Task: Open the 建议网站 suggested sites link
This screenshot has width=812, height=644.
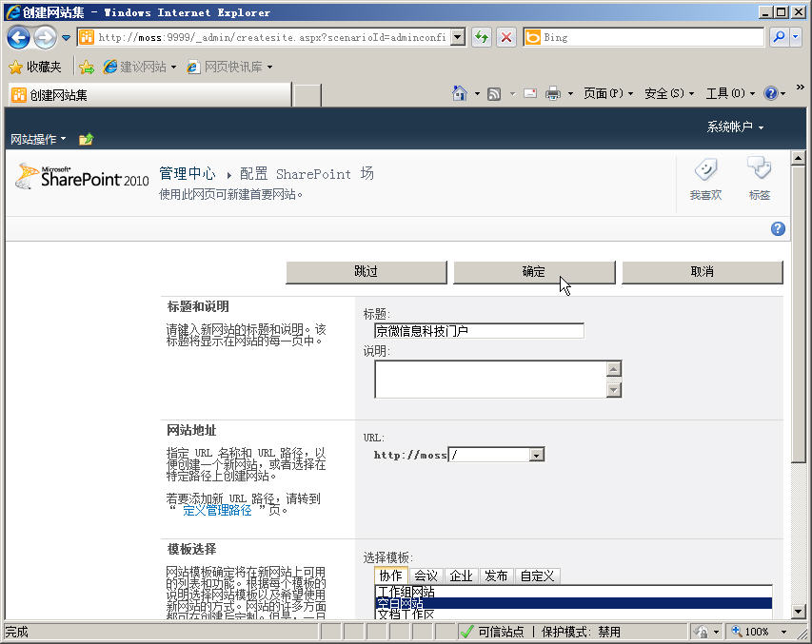Action: pos(139,67)
